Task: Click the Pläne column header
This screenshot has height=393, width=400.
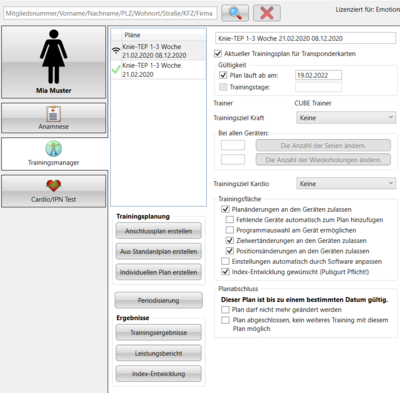Action: coord(159,35)
